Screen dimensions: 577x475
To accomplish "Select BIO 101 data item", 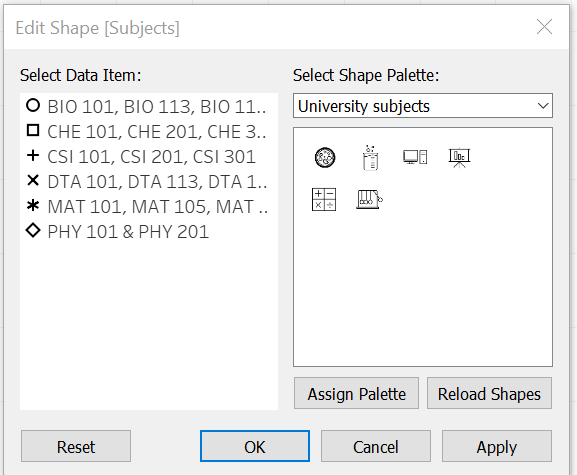I will click(x=146, y=107).
